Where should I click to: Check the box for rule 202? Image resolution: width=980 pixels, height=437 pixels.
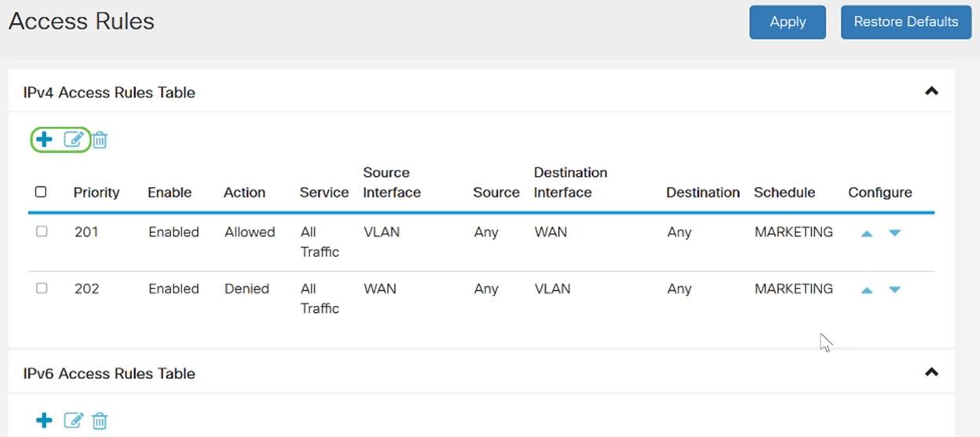42,288
